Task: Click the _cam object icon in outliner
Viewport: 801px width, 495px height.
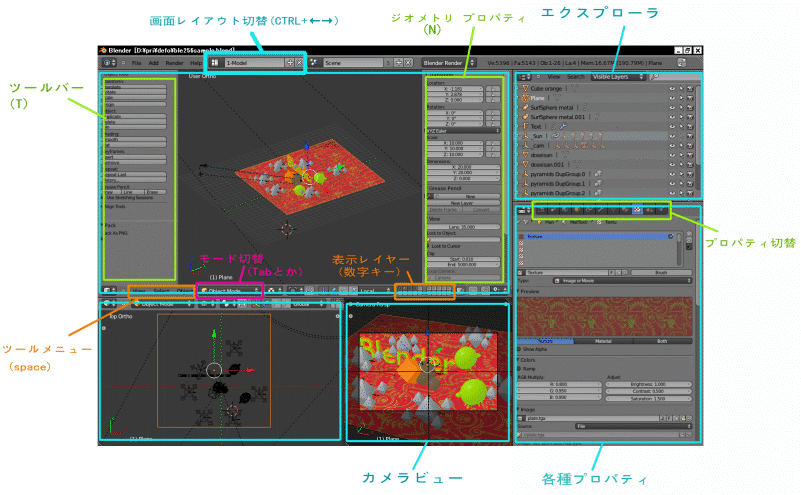Action: point(525,145)
